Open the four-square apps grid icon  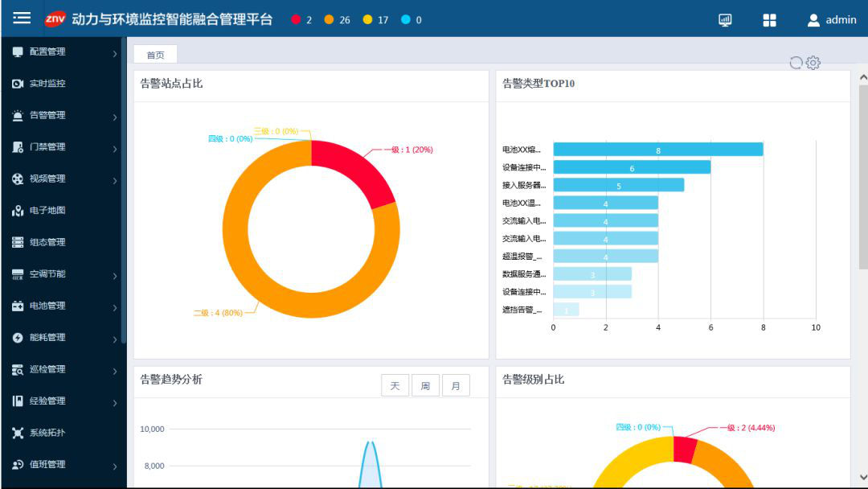[x=769, y=20]
